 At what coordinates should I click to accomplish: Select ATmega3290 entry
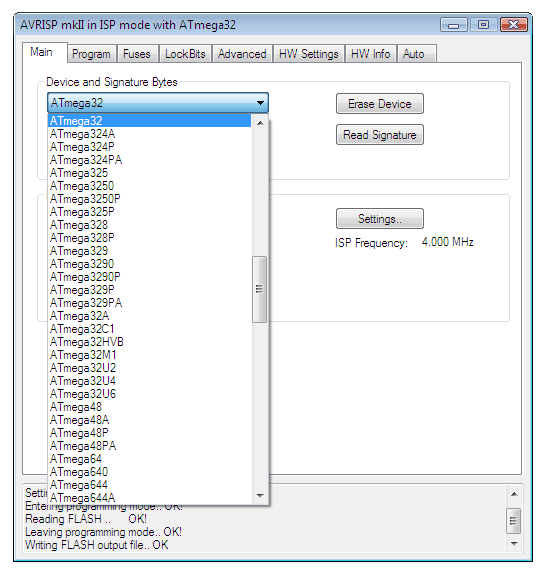pos(149,264)
